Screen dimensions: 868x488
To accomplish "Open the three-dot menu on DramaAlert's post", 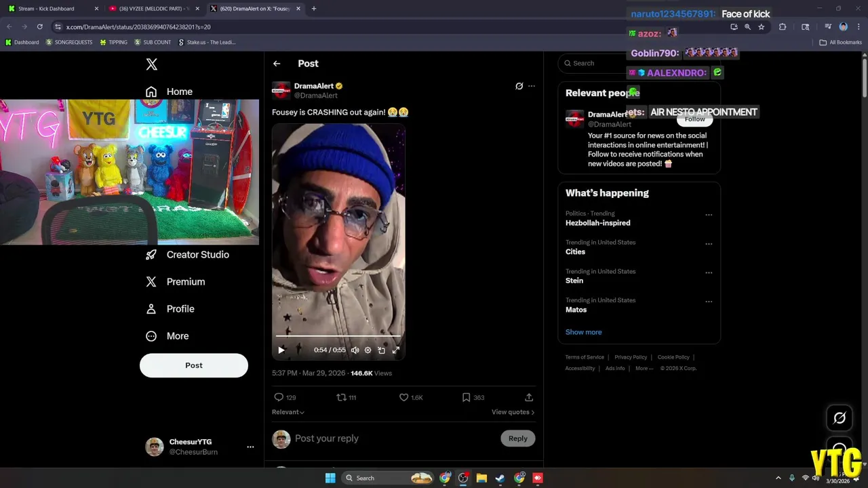I will point(532,86).
